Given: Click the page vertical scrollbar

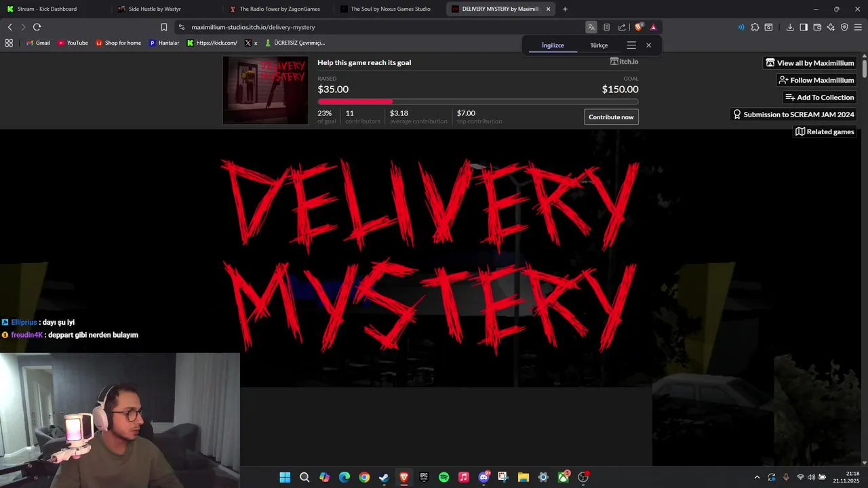Looking at the screenshot, I should pyautogui.click(x=865, y=69).
